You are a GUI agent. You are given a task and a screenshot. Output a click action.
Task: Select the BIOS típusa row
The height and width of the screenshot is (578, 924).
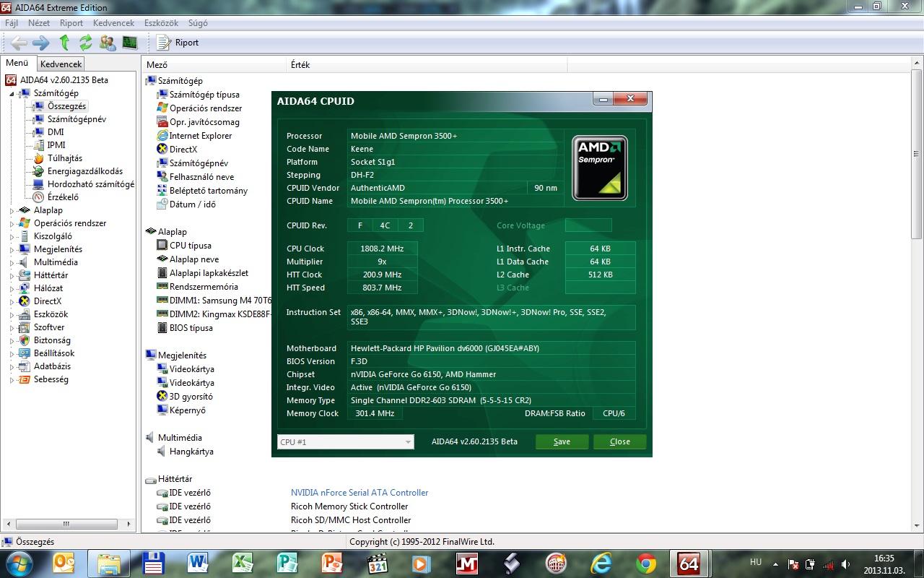186,328
